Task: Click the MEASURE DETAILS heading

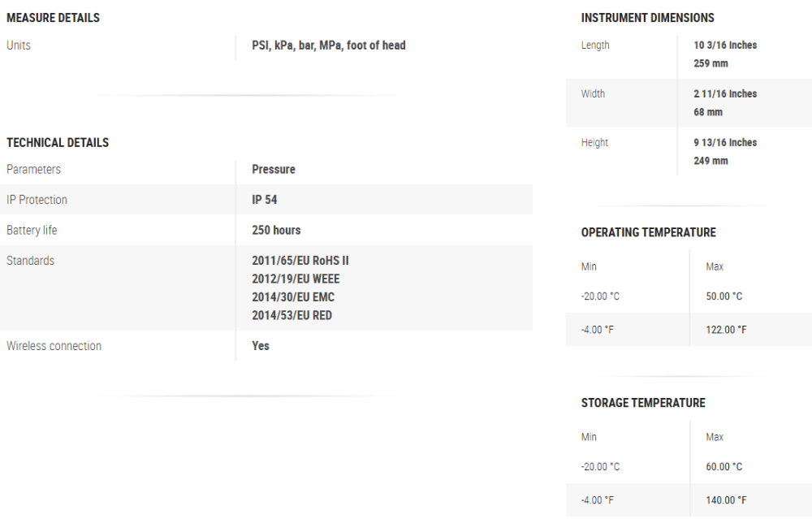Action: (x=53, y=18)
